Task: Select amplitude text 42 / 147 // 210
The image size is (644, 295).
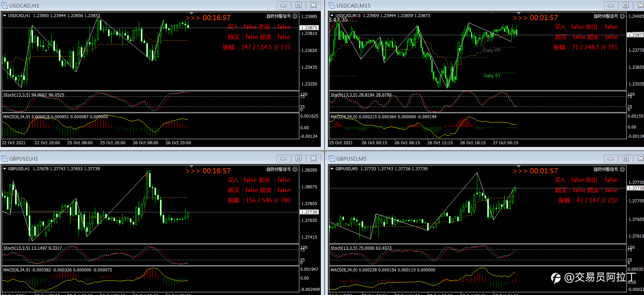Action: click(x=597, y=200)
